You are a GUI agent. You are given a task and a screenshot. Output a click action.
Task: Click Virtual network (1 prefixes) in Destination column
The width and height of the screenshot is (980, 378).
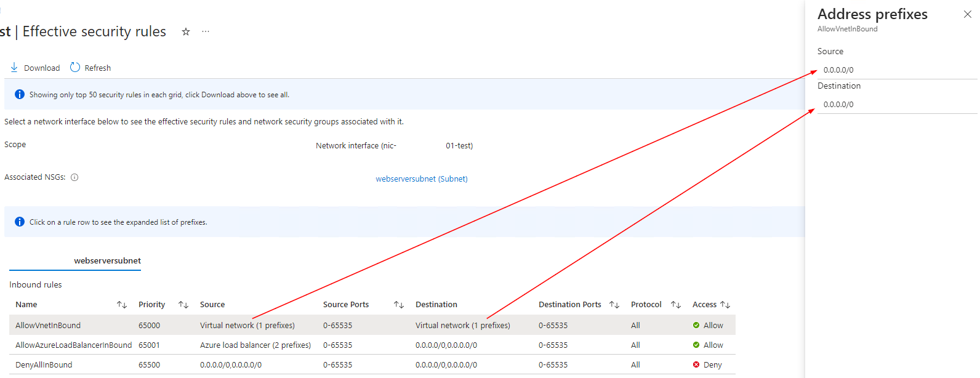click(463, 326)
